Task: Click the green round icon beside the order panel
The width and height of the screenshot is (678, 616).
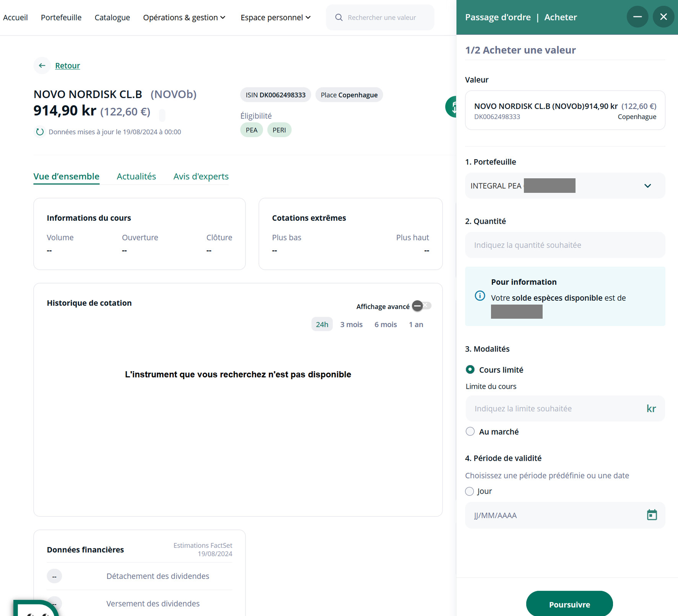Action: [x=451, y=107]
